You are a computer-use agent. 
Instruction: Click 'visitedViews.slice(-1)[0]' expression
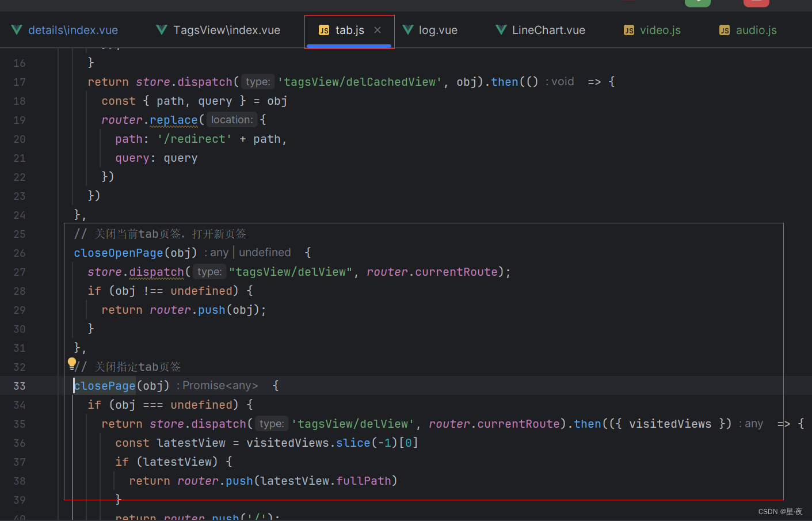pos(333,443)
